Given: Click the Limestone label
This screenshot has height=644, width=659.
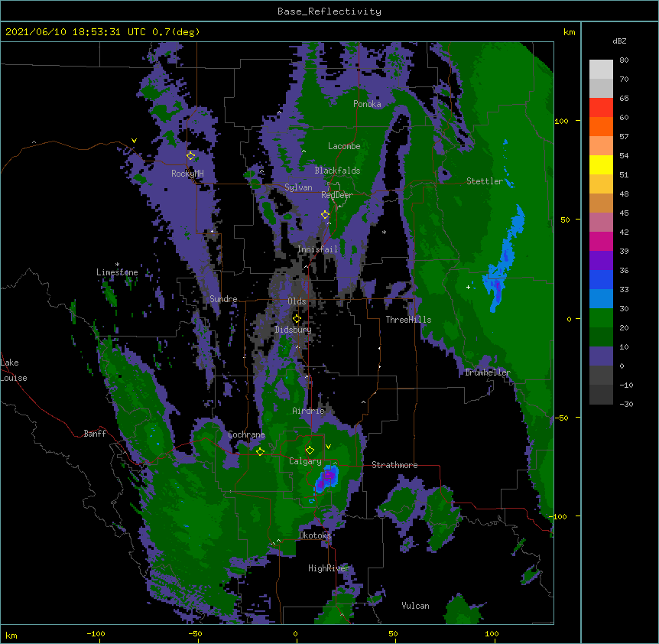Looking at the screenshot, I should [x=117, y=272].
